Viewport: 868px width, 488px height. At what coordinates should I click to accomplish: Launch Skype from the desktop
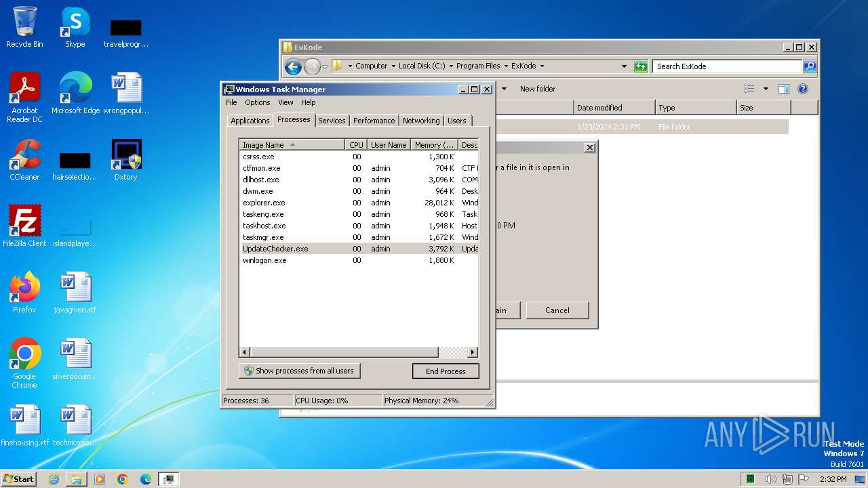(x=75, y=27)
